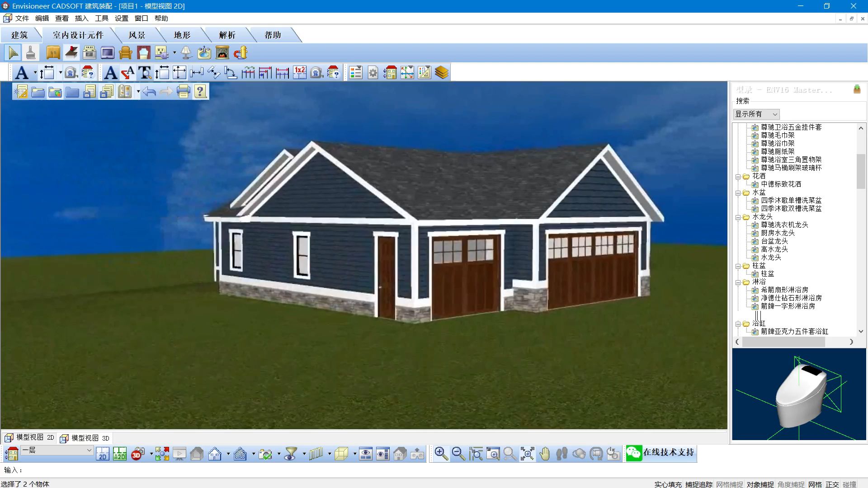Click the Zoom In magnifier icon
Image resolution: width=868 pixels, height=488 pixels.
tap(441, 454)
